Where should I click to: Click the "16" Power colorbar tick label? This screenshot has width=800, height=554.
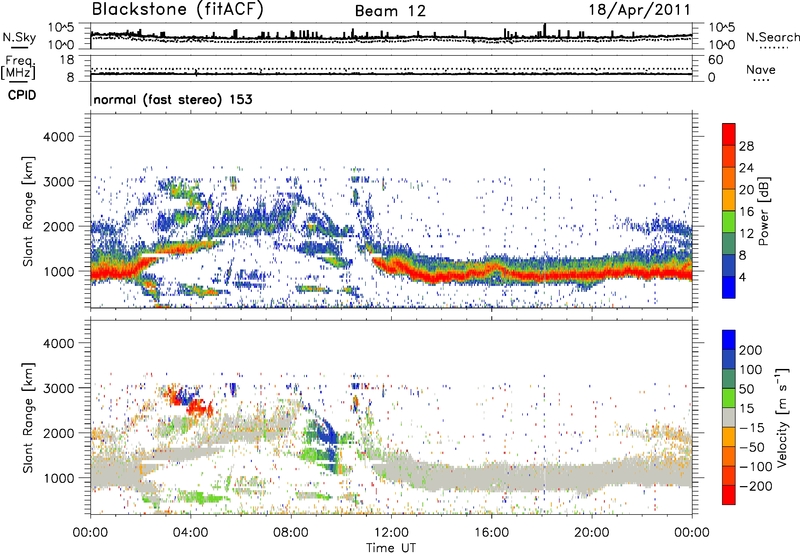(746, 211)
